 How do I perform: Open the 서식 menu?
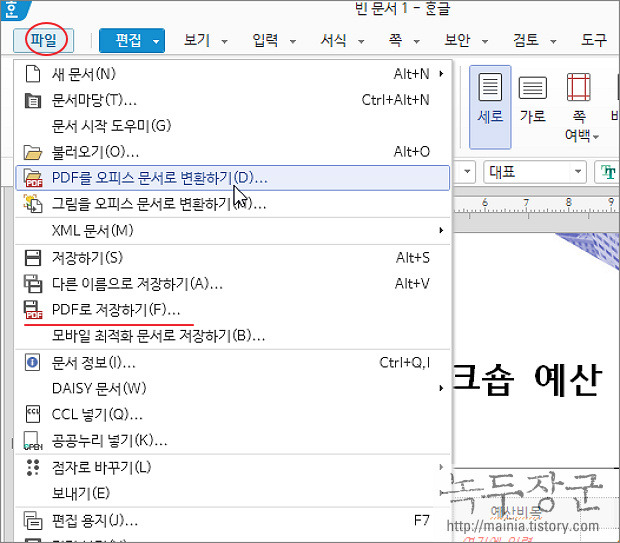[333, 40]
